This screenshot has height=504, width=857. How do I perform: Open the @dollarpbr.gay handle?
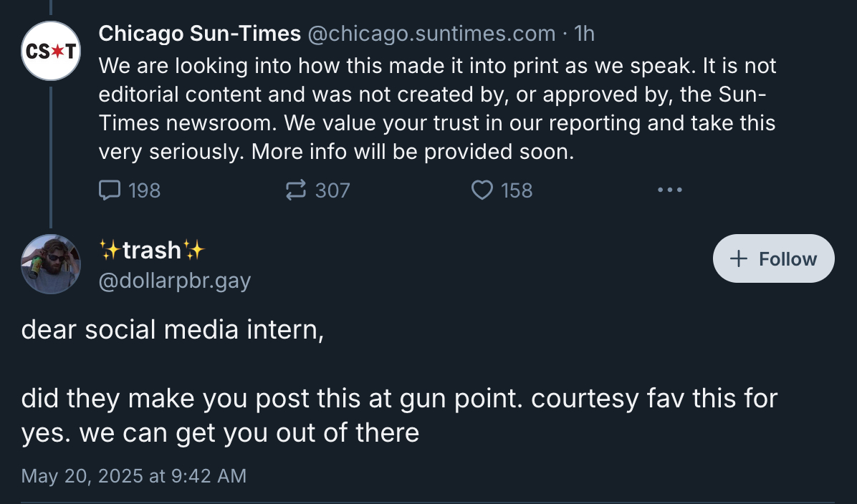174,281
